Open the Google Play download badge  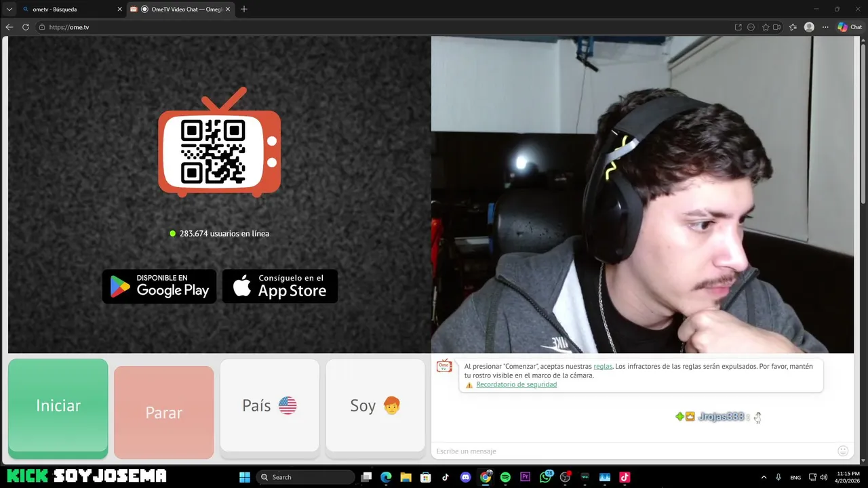(x=159, y=286)
